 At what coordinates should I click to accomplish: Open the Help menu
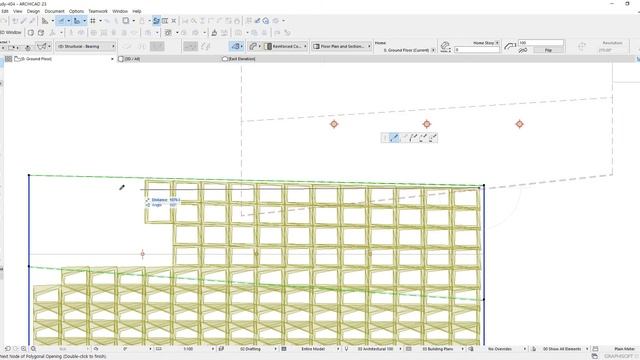coord(137,11)
